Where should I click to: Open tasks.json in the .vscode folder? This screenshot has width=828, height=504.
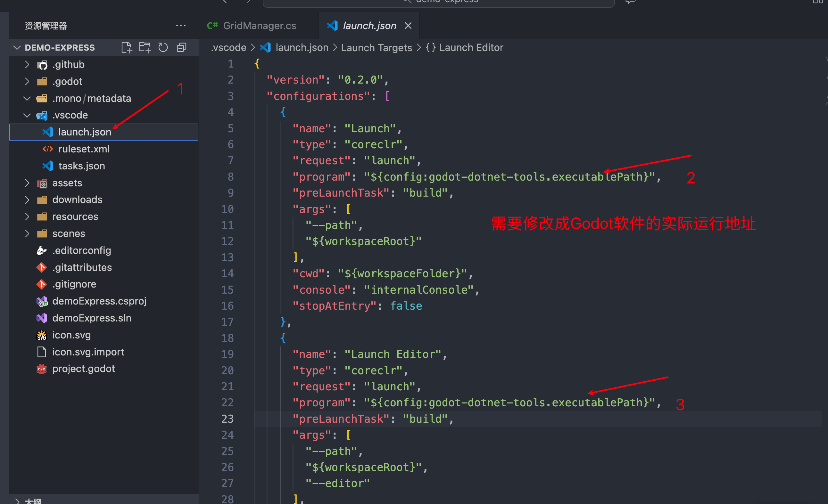(81, 166)
